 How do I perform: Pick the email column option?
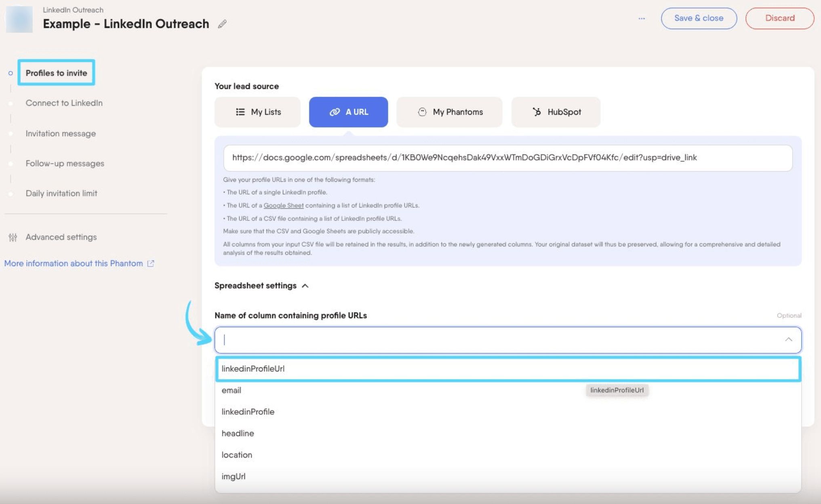pos(508,390)
